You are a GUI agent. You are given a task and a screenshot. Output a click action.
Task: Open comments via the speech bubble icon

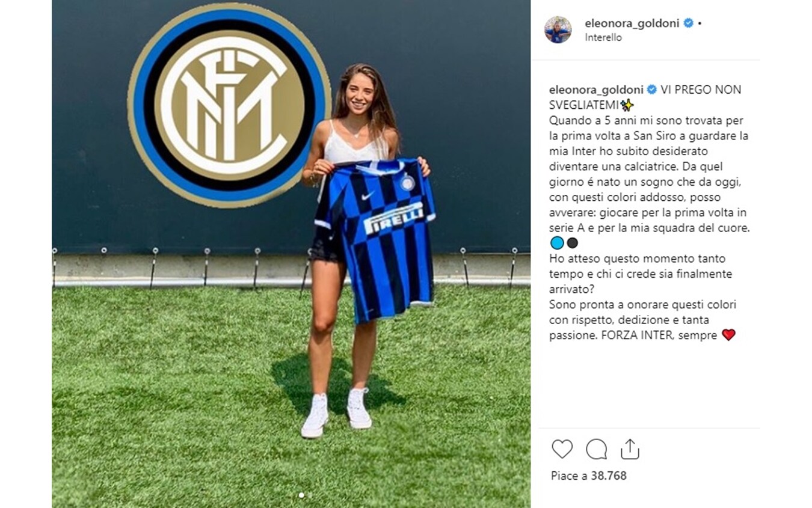click(596, 448)
